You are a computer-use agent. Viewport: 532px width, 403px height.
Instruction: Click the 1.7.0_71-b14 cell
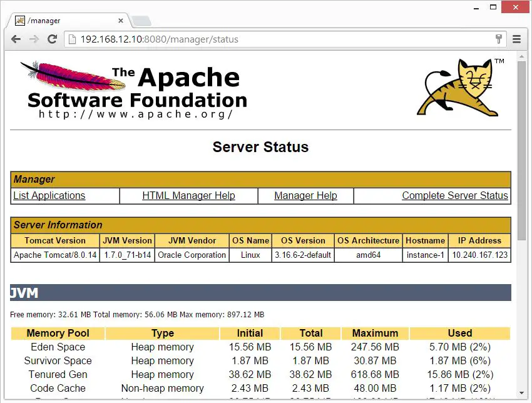(x=127, y=255)
